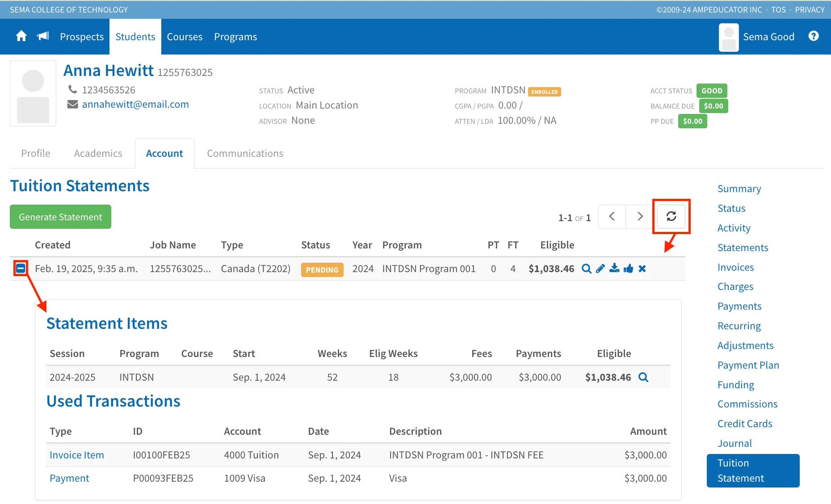Click the Generate Statement button
The height and width of the screenshot is (504, 831).
(x=60, y=217)
